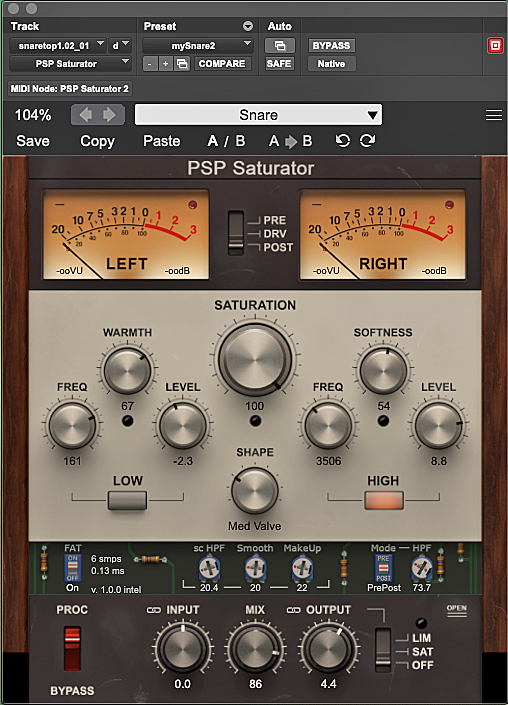Click the red target plugin icon

[495, 45]
